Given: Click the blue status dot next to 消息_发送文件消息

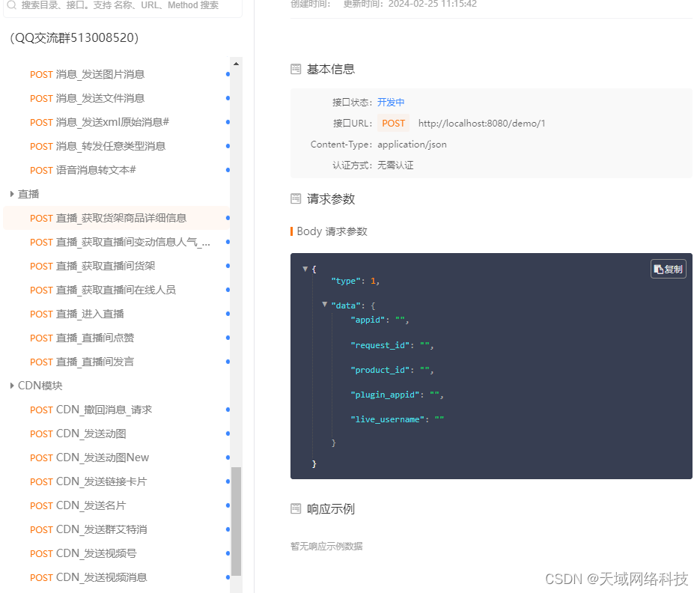Looking at the screenshot, I should 227,98.
